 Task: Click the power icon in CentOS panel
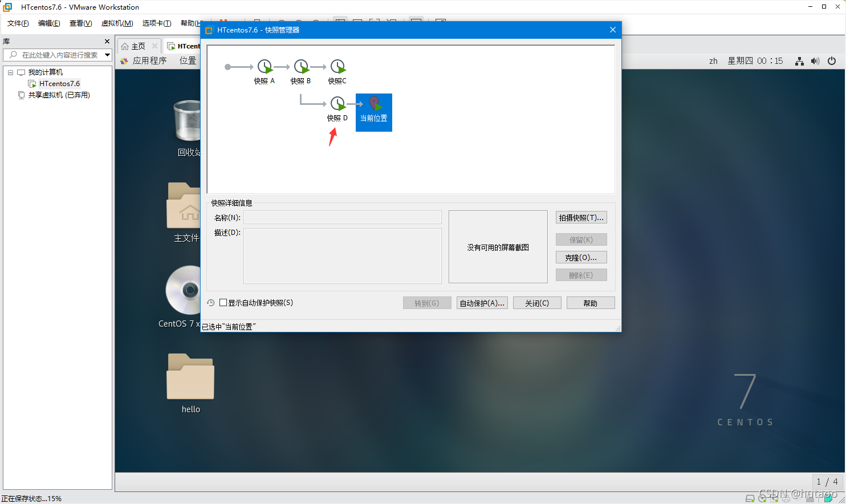coord(832,61)
